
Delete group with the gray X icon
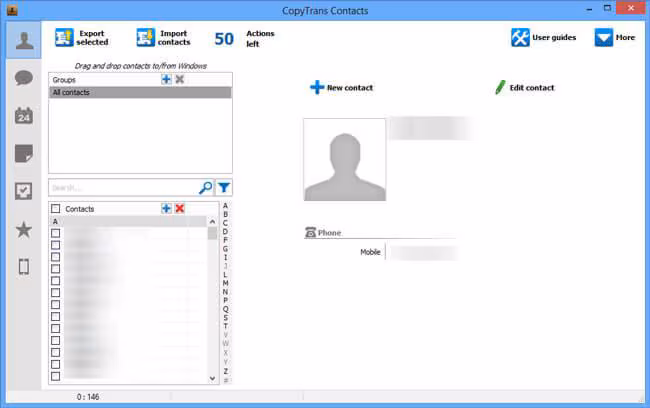[179, 79]
